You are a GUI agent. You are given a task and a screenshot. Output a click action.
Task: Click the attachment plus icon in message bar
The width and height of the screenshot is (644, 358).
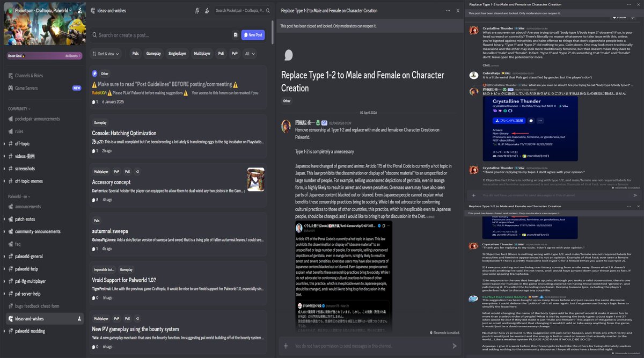point(286,346)
